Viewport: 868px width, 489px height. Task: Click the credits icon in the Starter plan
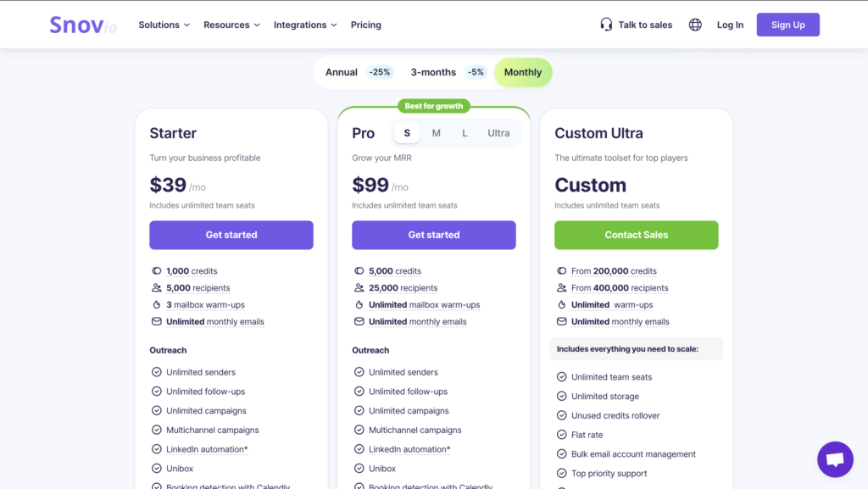point(156,270)
